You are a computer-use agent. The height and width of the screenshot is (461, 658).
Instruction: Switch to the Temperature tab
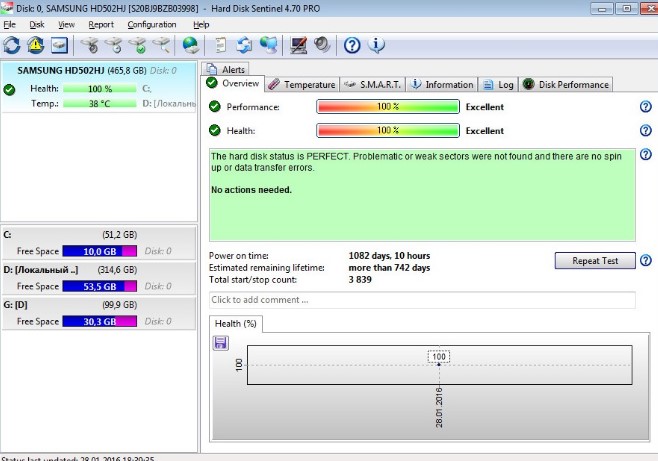point(302,85)
